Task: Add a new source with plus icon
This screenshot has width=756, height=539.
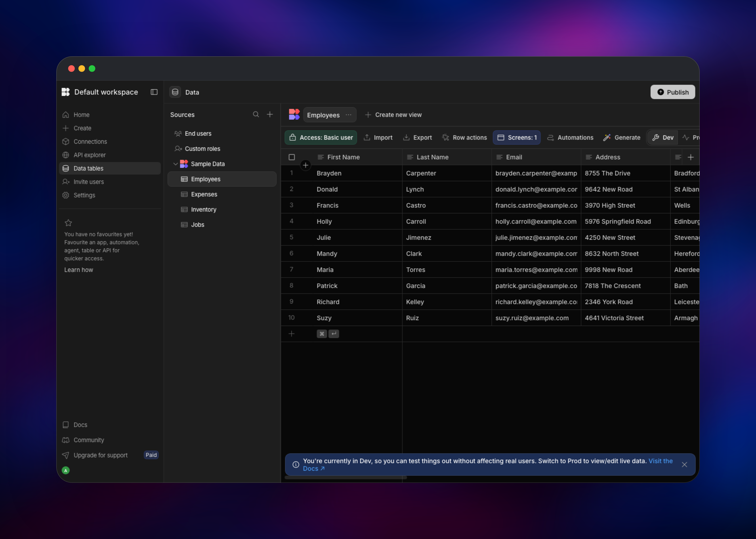Action: [x=270, y=115]
